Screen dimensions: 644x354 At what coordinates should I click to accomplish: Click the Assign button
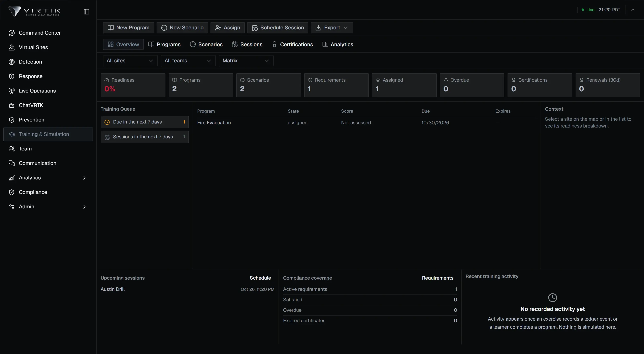(x=227, y=28)
